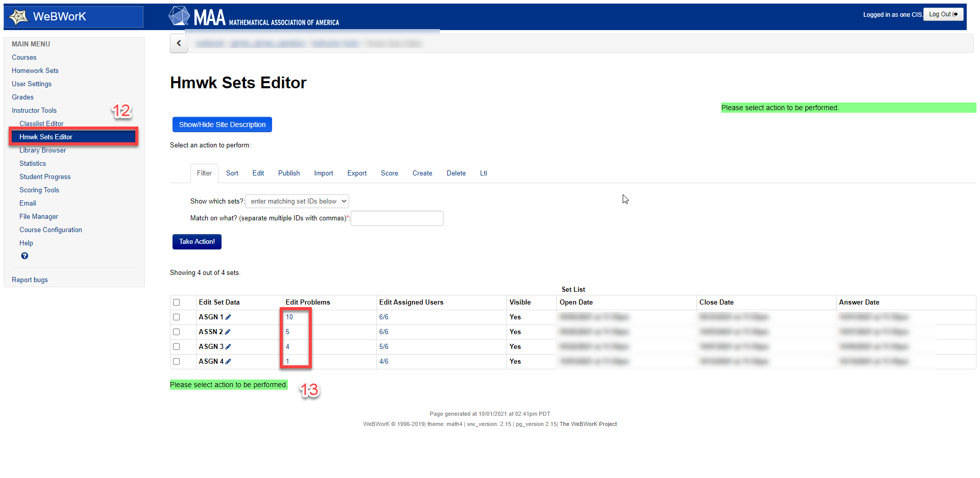Tick the checkbox for ASGN 3
The image size is (980, 478).
(x=177, y=347)
